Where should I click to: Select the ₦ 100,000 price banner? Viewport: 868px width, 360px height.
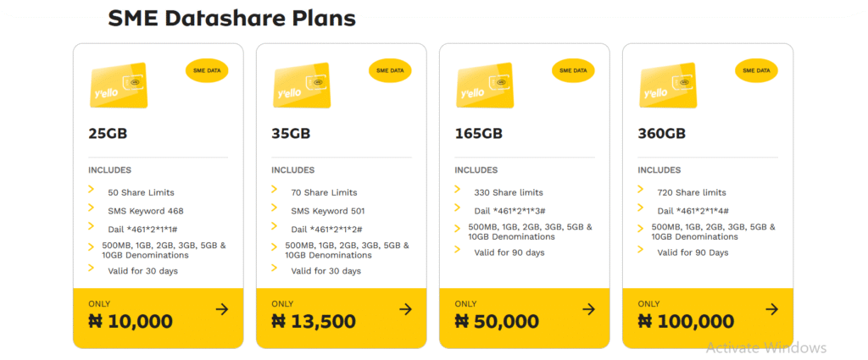[x=708, y=318]
